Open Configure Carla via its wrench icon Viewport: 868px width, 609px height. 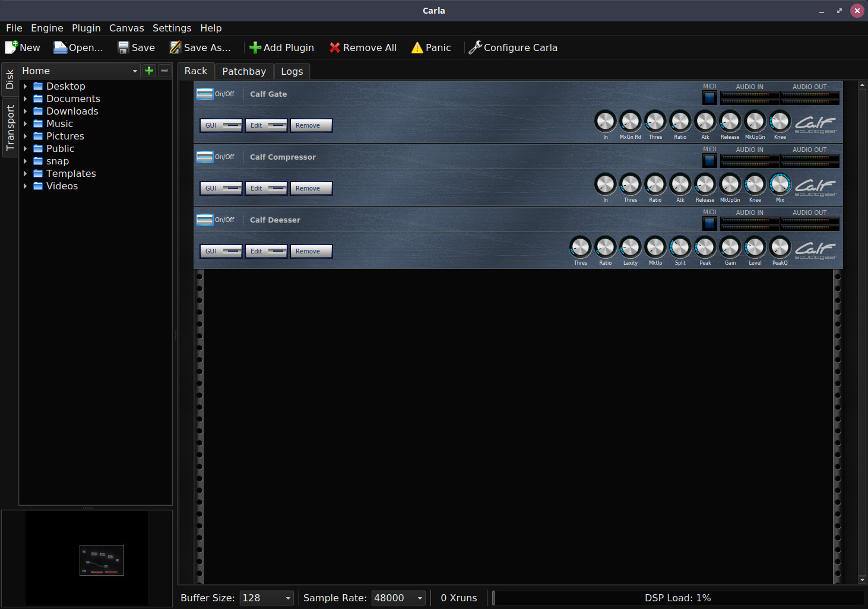pos(474,47)
